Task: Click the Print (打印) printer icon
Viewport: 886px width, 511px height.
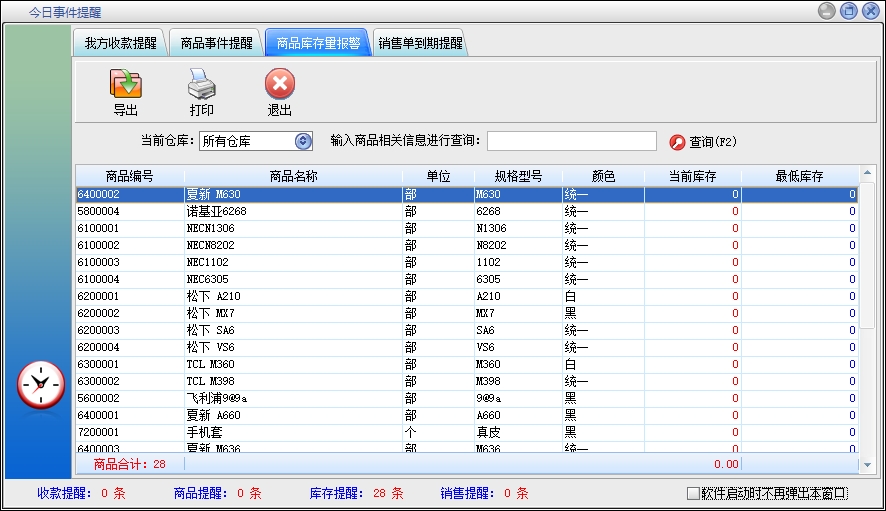Action: [202, 84]
